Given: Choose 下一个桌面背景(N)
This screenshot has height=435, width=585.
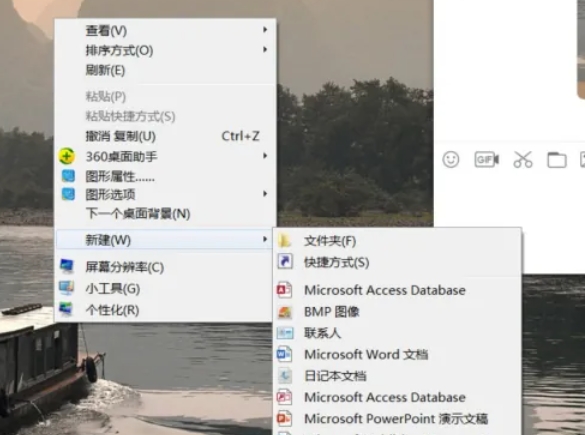Looking at the screenshot, I should pos(165,214).
